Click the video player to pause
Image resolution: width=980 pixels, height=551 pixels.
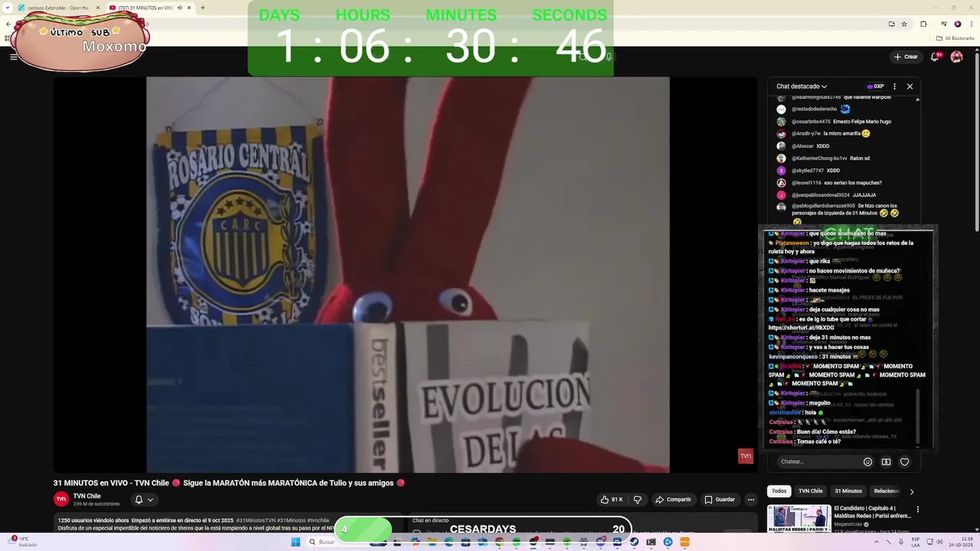(x=407, y=275)
